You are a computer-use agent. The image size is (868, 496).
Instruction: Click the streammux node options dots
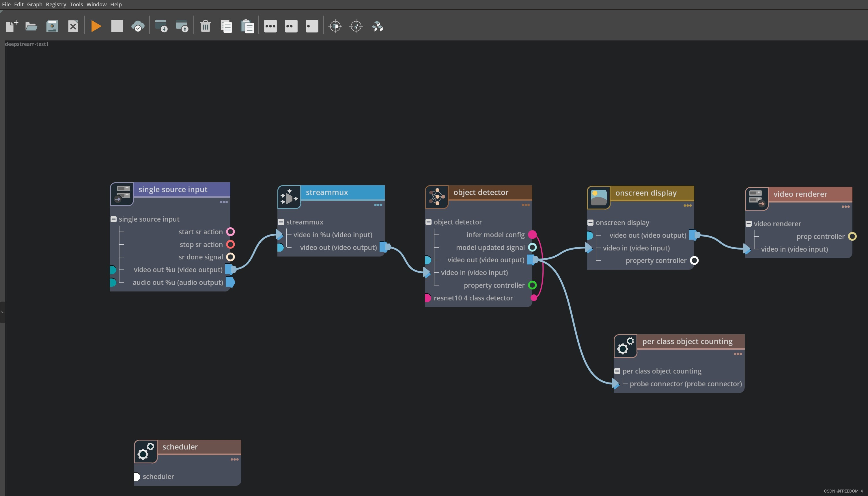(378, 205)
